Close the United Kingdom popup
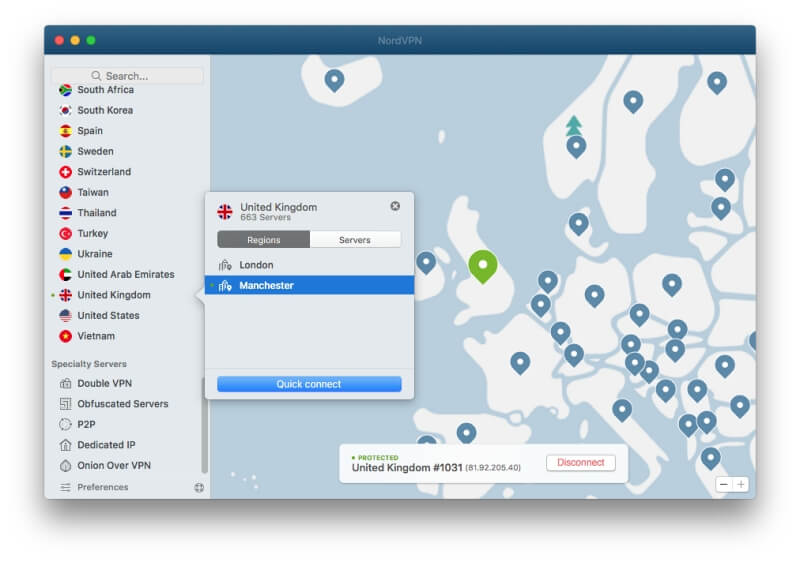Viewport: 800px width, 562px height. [395, 206]
